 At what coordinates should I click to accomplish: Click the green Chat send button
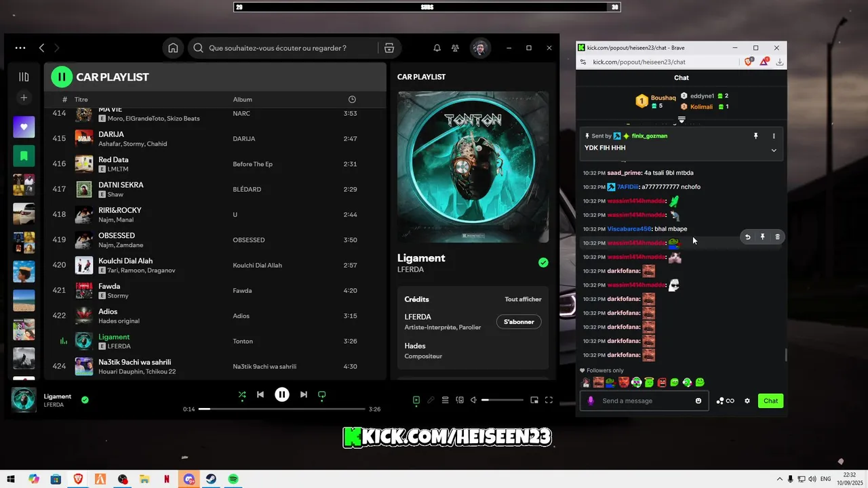[770, 401]
